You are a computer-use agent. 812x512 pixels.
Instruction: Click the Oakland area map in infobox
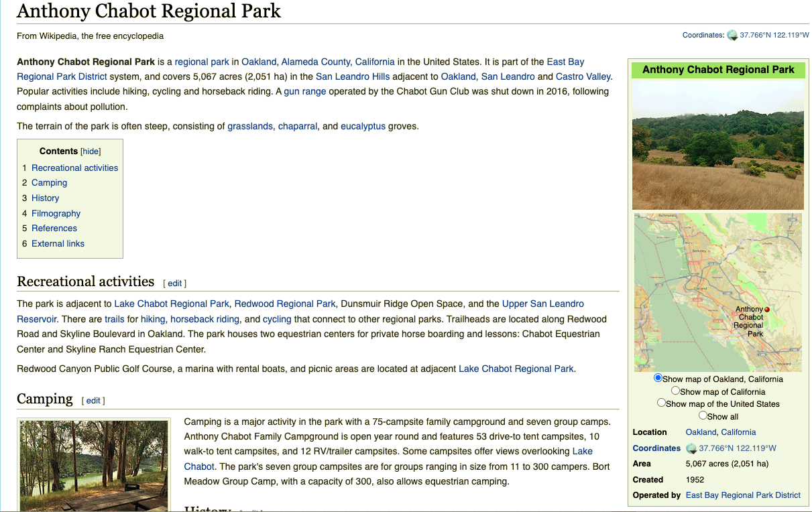[718, 292]
